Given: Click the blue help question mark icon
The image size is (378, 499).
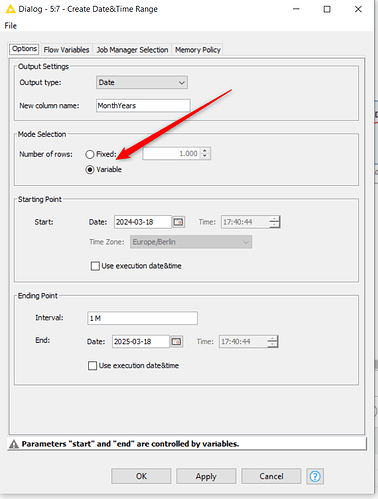Looking at the screenshot, I should (315, 476).
